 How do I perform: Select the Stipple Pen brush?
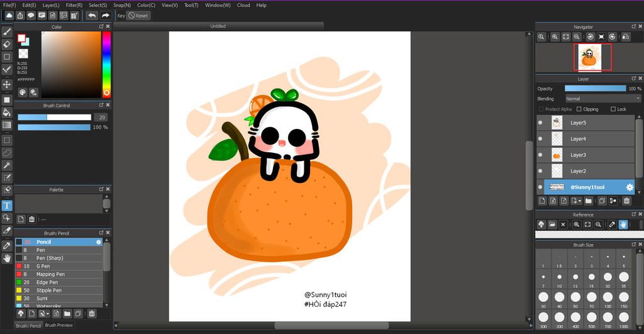(x=58, y=290)
